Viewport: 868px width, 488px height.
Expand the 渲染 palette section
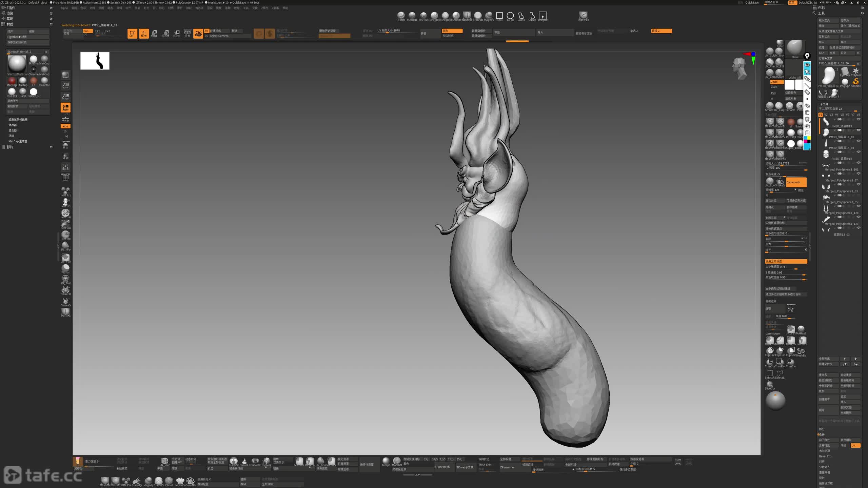pos(10,13)
